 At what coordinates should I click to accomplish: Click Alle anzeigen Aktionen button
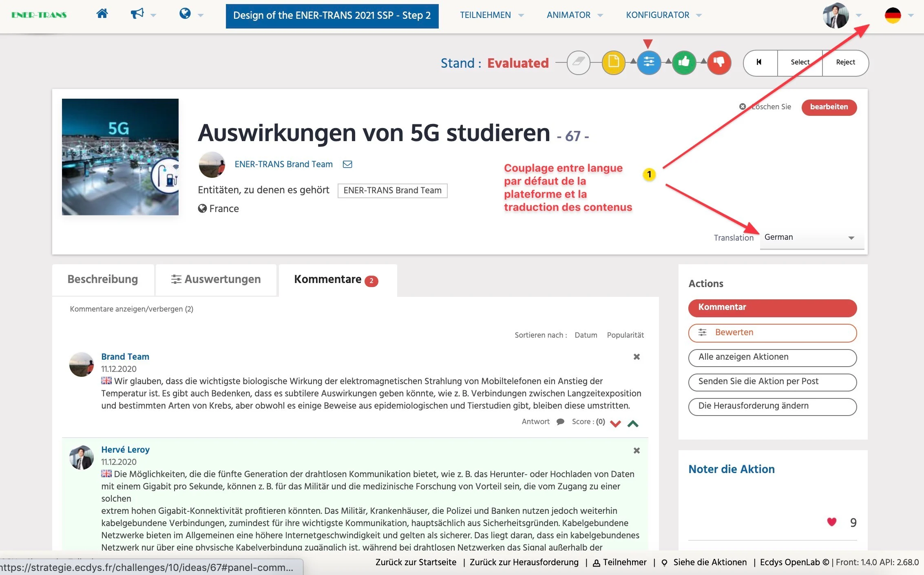coord(772,358)
